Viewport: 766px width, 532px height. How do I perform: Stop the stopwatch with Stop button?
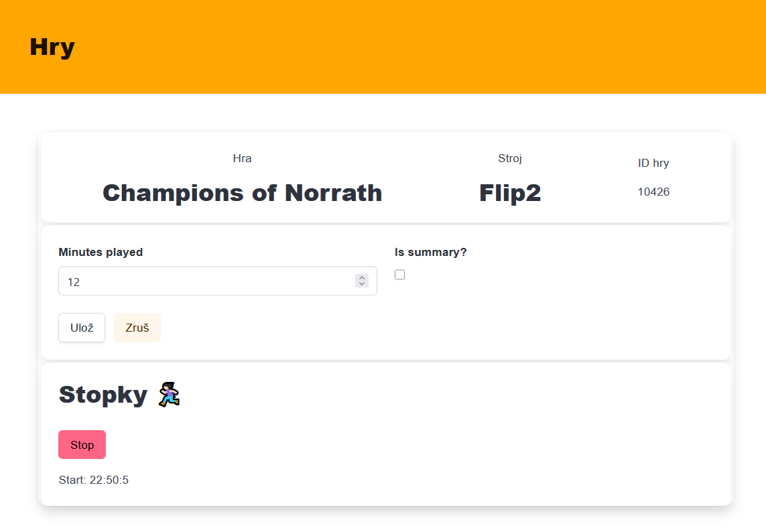pyautogui.click(x=82, y=445)
